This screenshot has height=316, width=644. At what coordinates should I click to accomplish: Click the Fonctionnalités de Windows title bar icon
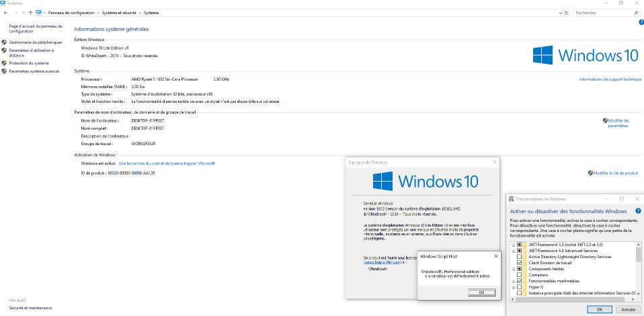pyautogui.click(x=512, y=199)
